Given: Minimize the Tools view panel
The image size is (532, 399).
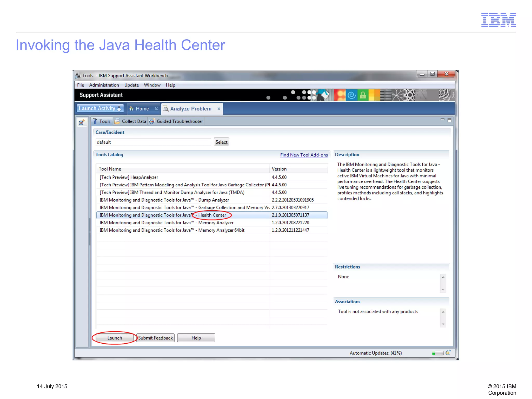Looking at the screenshot, I should [442, 119].
